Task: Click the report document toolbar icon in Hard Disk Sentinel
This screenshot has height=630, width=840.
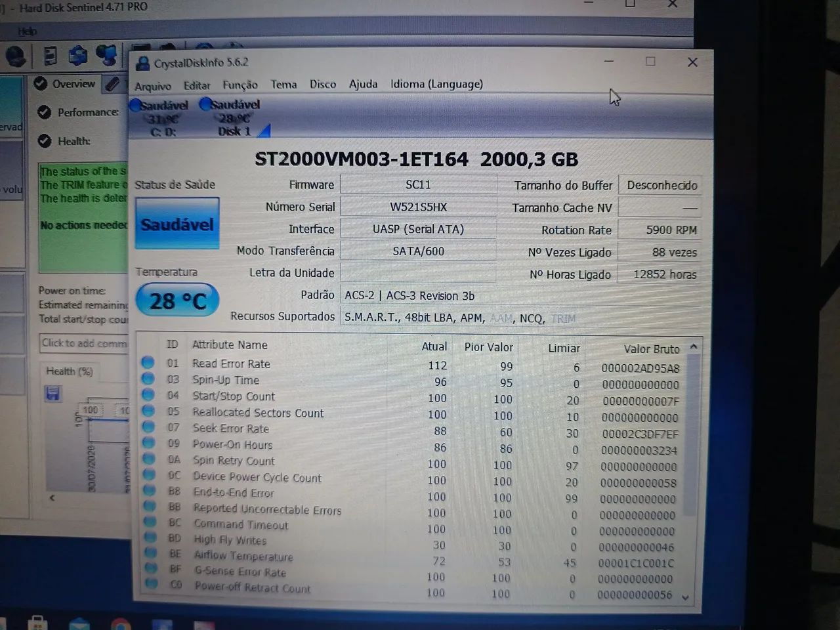Action: (x=50, y=56)
